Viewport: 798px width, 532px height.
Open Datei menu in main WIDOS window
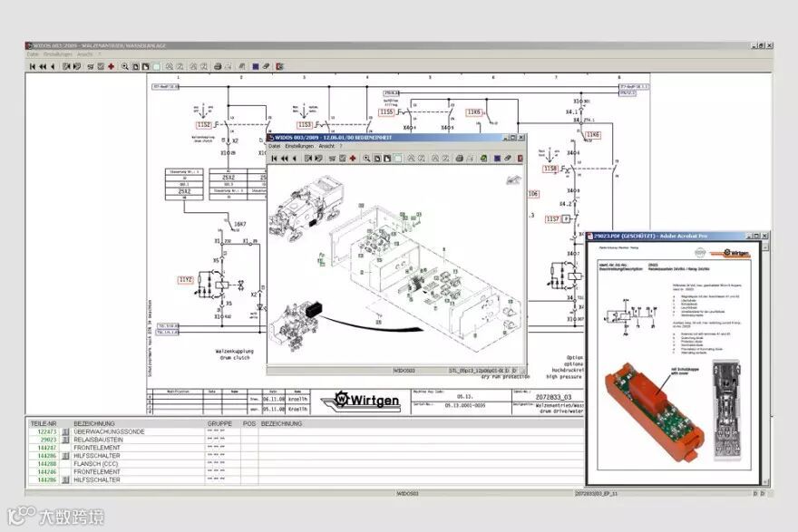[33, 54]
